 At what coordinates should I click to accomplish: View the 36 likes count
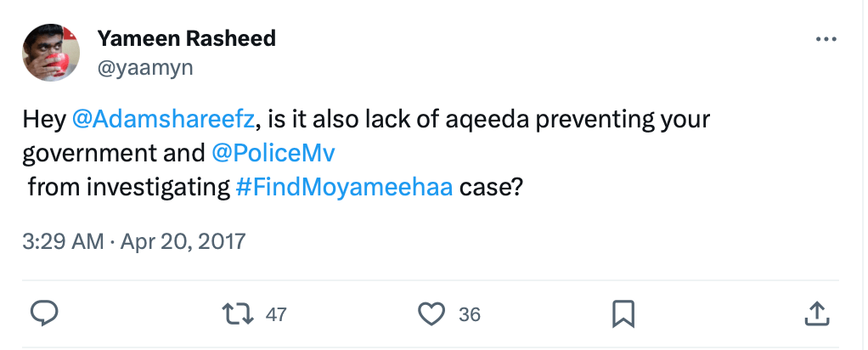click(x=470, y=314)
